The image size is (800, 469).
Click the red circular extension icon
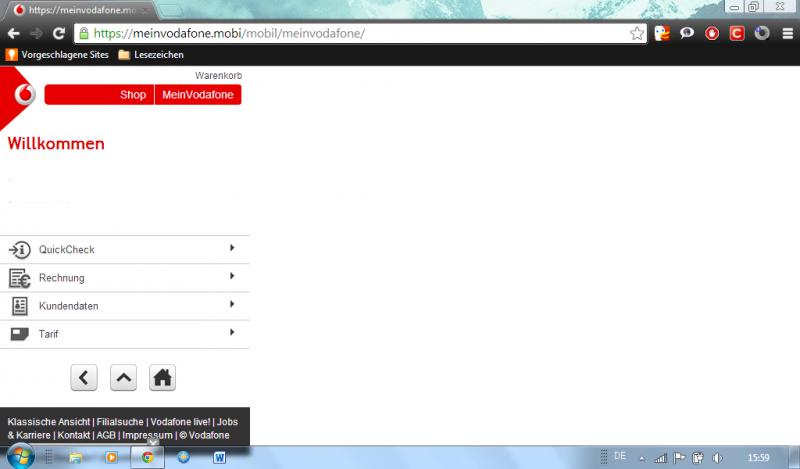coord(712,34)
